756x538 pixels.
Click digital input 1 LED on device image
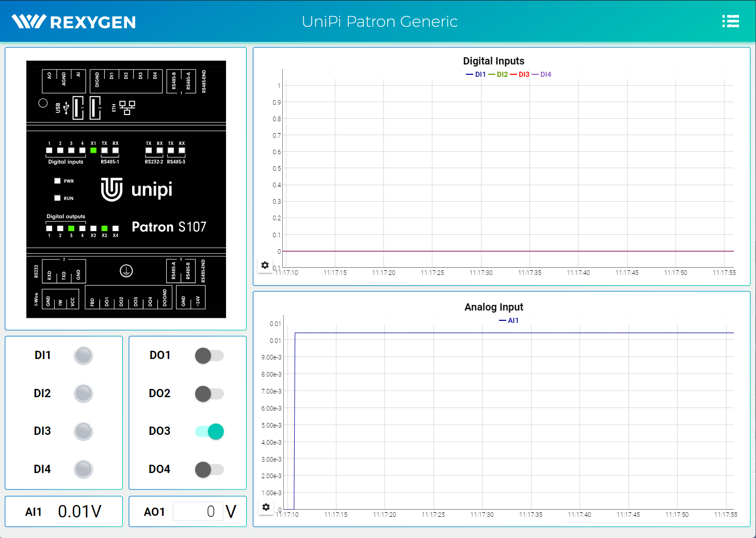pos(49,151)
